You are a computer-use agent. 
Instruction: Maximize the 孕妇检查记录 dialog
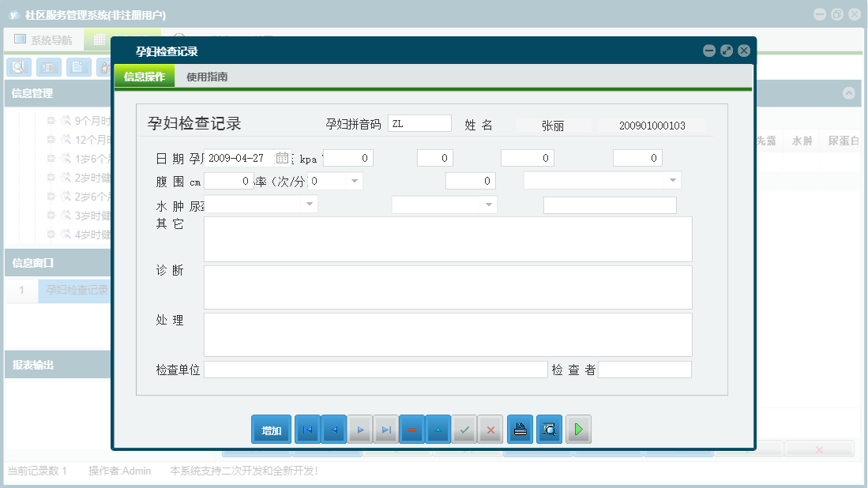point(727,51)
